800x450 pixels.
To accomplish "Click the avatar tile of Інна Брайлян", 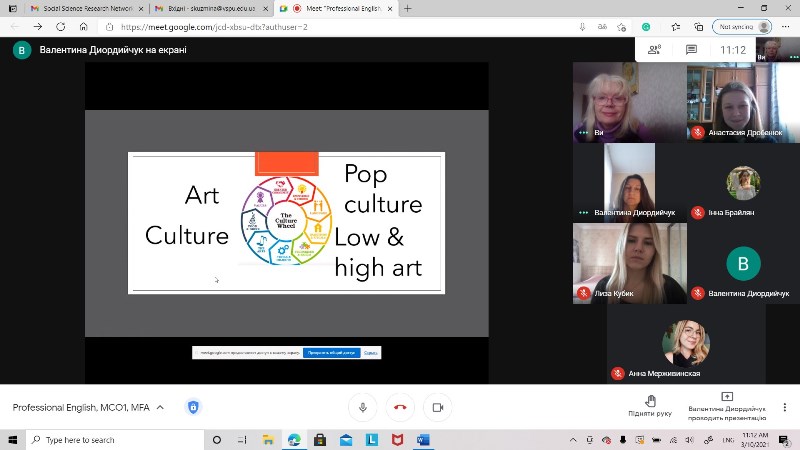I will 743,183.
